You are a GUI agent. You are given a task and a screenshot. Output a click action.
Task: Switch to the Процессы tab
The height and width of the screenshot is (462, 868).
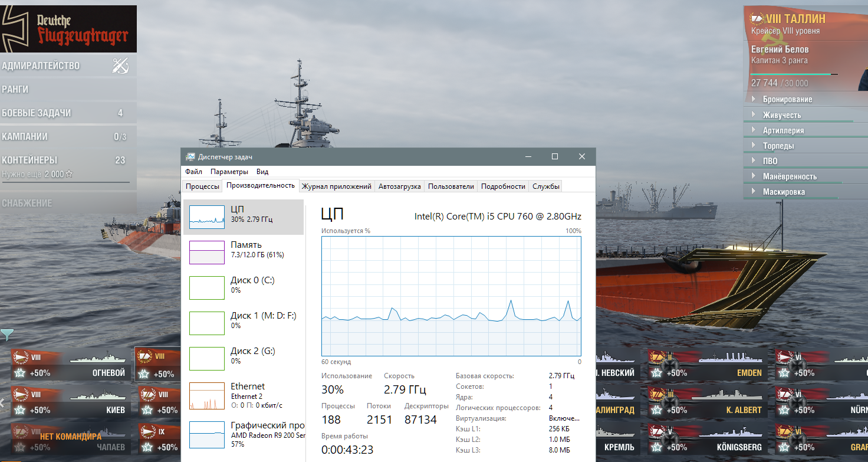(x=202, y=186)
